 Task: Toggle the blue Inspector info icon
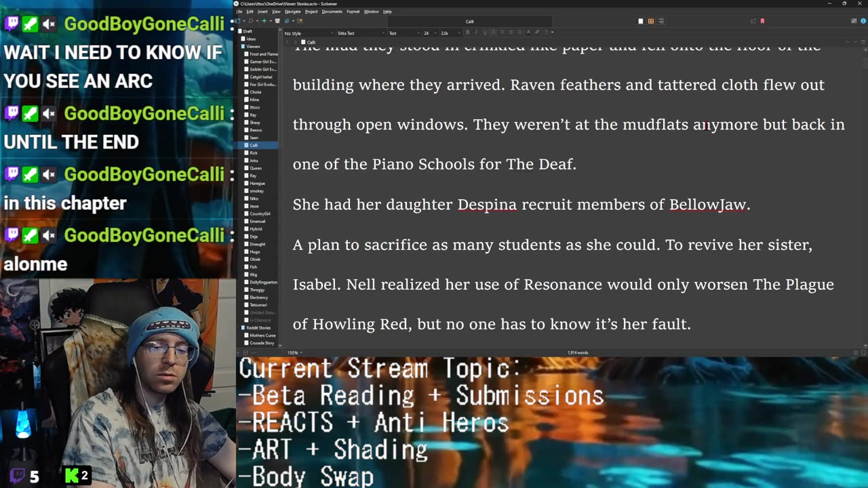tap(863, 21)
